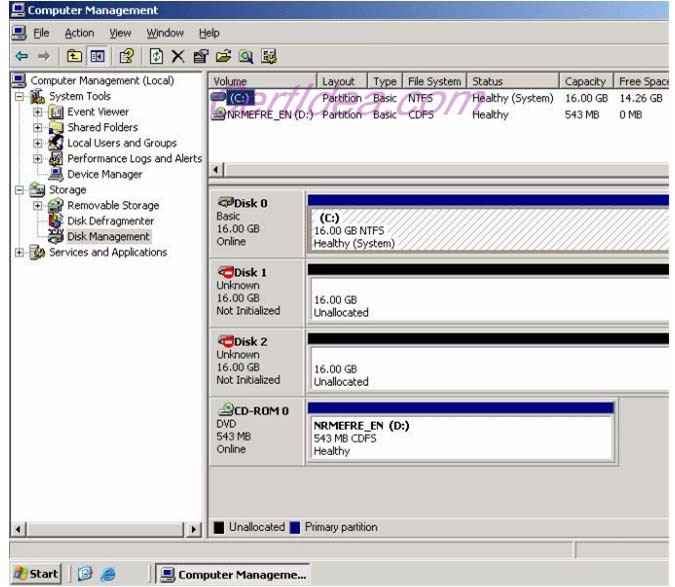The image size is (675, 587).
Task: Click the Device Manager icon
Action: [x=56, y=174]
